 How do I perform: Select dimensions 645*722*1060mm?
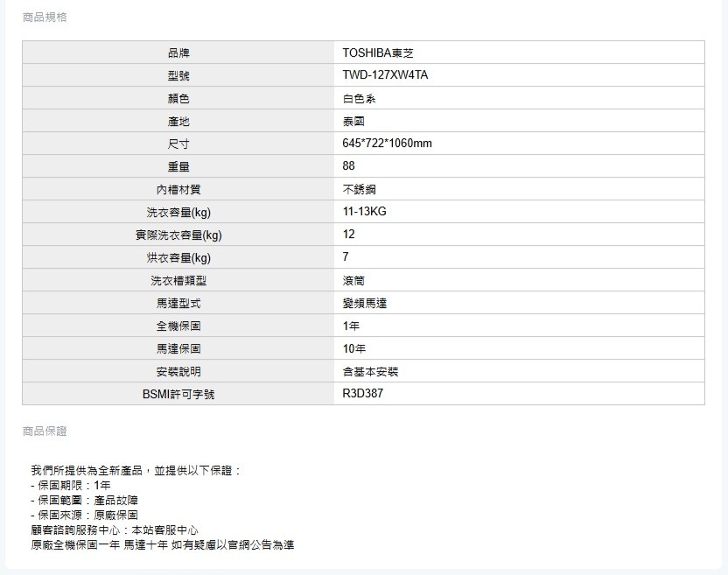[x=387, y=143]
